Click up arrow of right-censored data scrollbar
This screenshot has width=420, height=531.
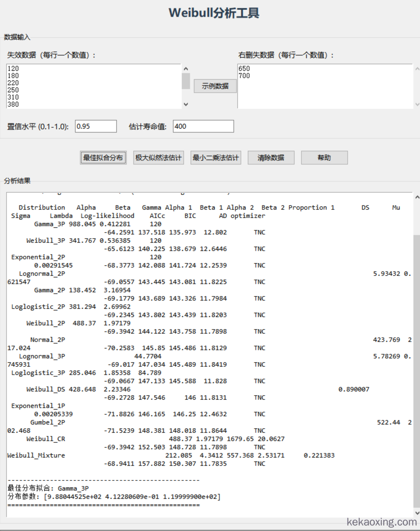417,69
